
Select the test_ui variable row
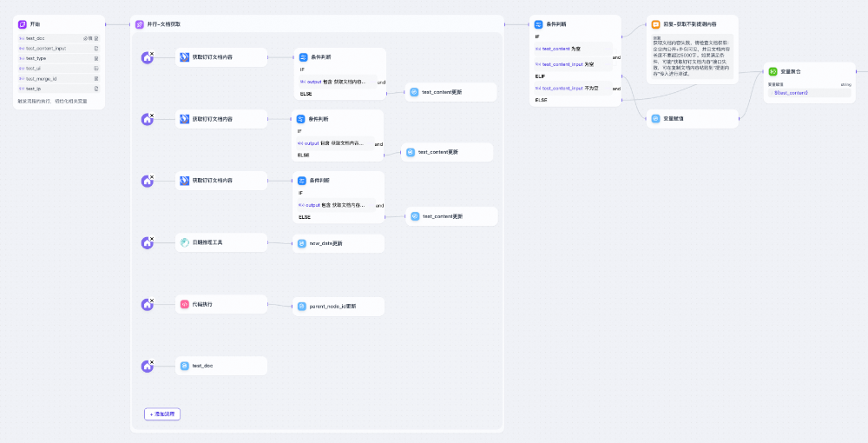pos(59,69)
